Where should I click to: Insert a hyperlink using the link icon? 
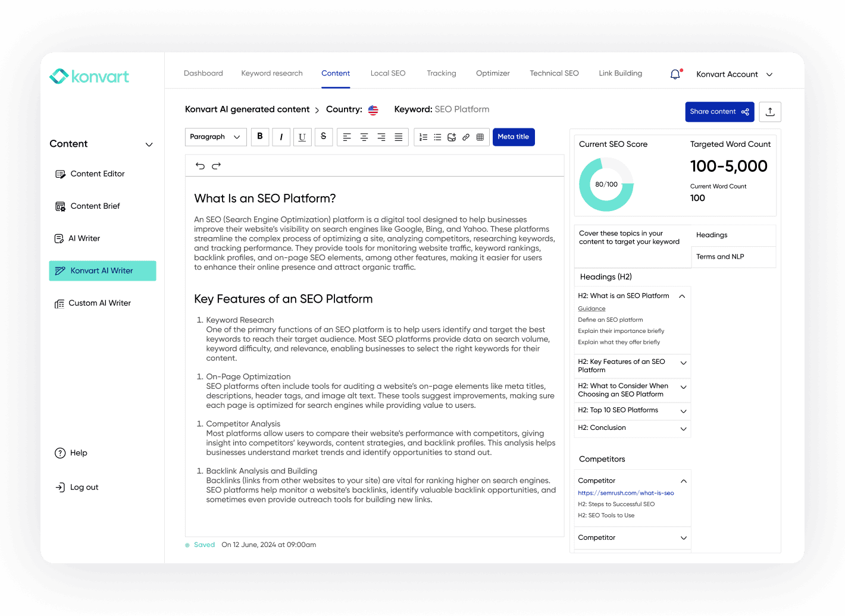coord(466,137)
